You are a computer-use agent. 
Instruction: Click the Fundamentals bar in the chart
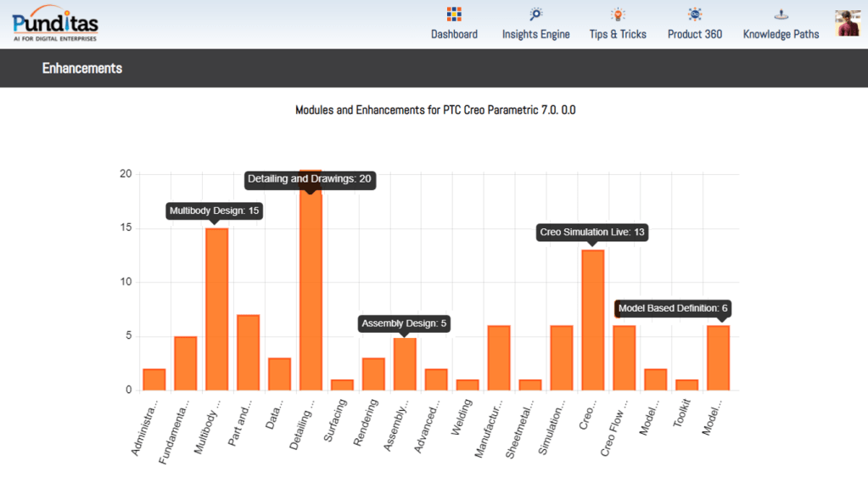(x=185, y=363)
